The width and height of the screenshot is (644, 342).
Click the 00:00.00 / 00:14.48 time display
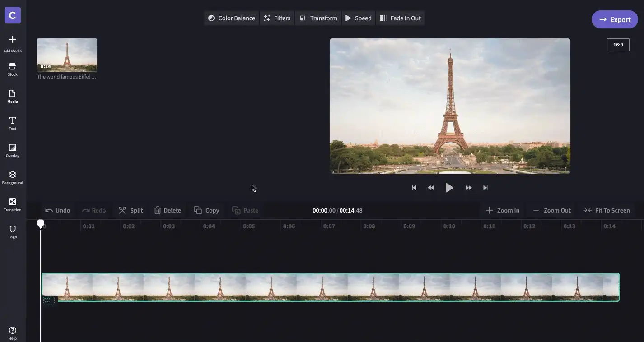[x=337, y=210]
